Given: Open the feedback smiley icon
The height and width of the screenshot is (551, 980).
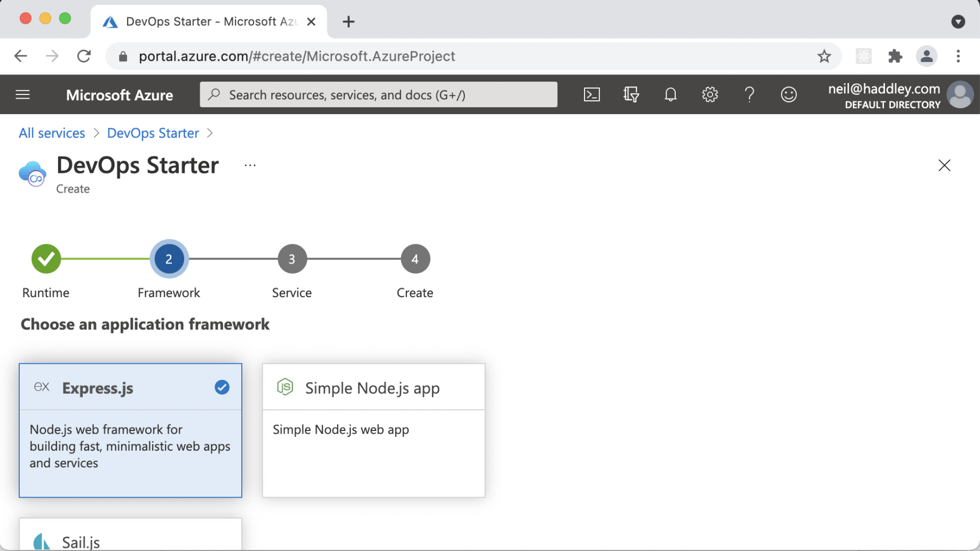Looking at the screenshot, I should click(788, 95).
